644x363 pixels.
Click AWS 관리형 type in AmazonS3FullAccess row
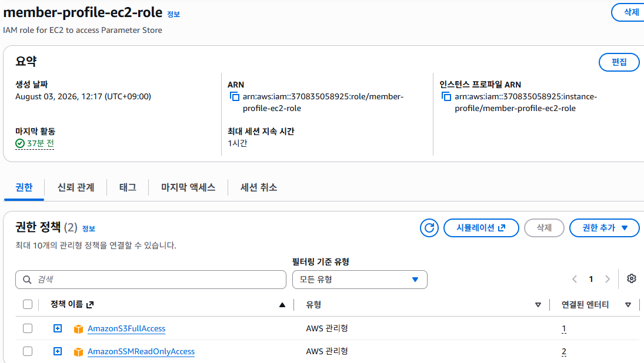point(327,328)
